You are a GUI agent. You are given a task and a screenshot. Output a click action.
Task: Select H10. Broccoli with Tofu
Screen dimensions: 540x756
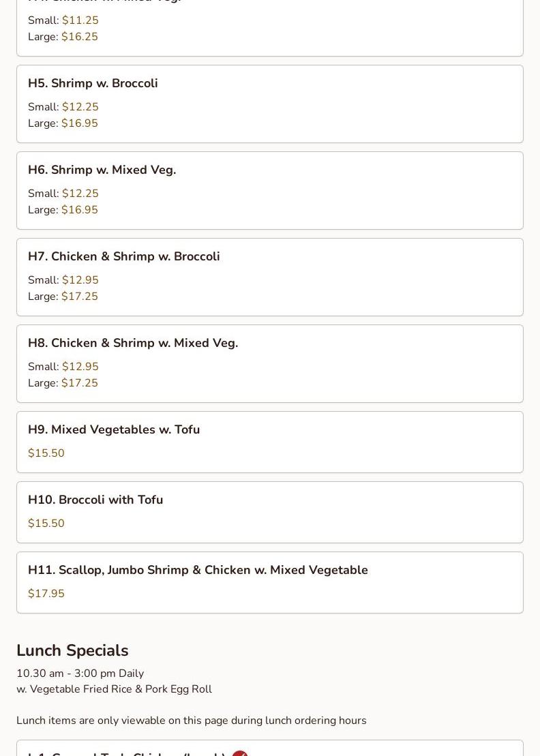tap(95, 500)
